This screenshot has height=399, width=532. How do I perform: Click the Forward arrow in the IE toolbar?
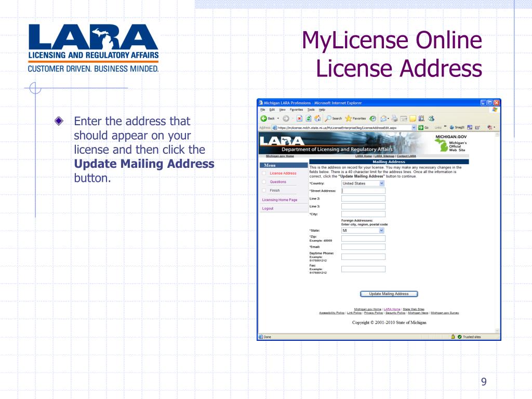(286, 118)
